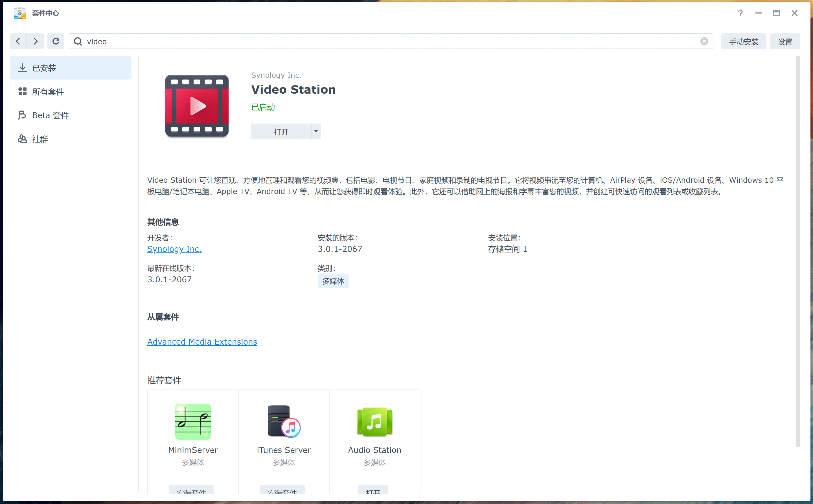Click the iTunes Server package name
Image resolution: width=813 pixels, height=504 pixels.
pos(284,450)
